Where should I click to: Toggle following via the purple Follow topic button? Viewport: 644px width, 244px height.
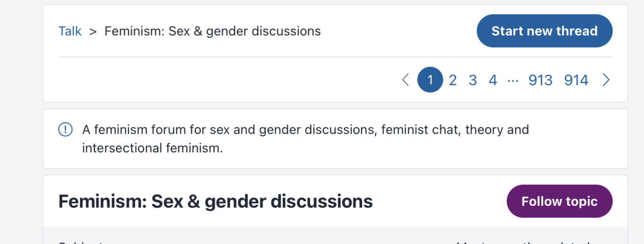pos(559,201)
